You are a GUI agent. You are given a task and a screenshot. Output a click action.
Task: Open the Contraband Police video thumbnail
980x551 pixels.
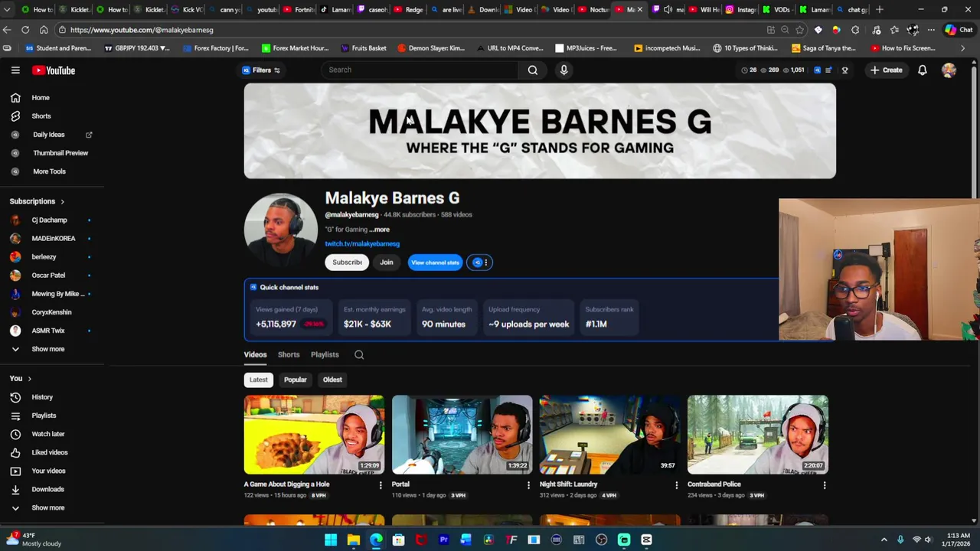click(757, 435)
